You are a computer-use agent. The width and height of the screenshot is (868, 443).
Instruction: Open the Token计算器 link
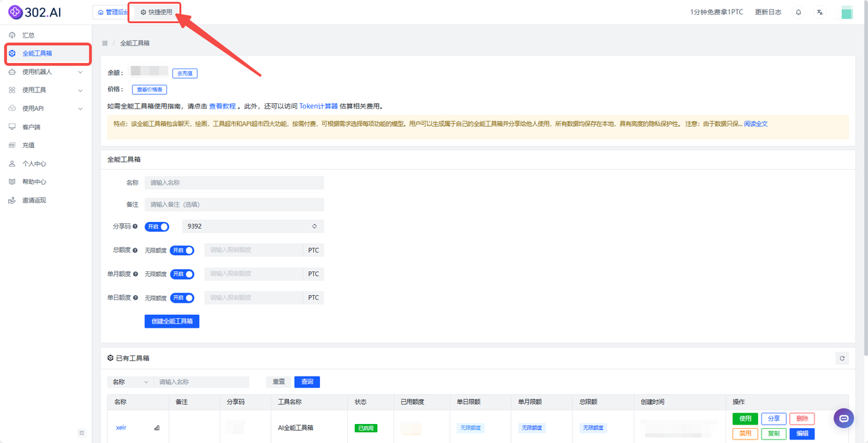pyautogui.click(x=318, y=107)
